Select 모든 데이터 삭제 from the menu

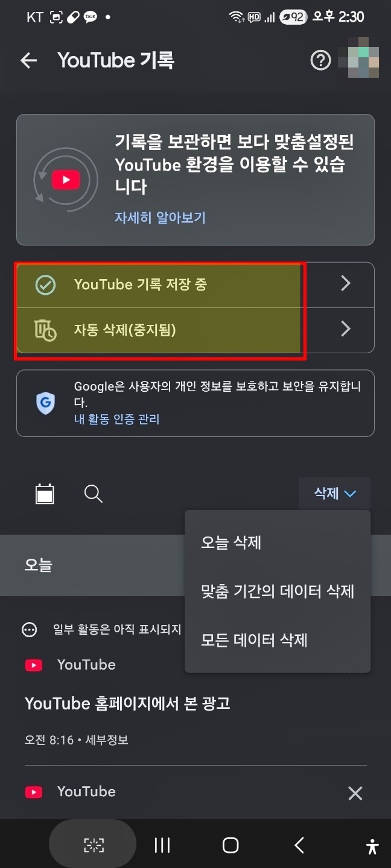[x=278, y=640]
